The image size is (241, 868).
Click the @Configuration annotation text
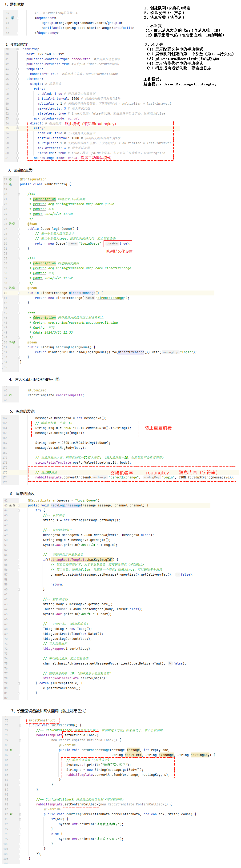33,179
